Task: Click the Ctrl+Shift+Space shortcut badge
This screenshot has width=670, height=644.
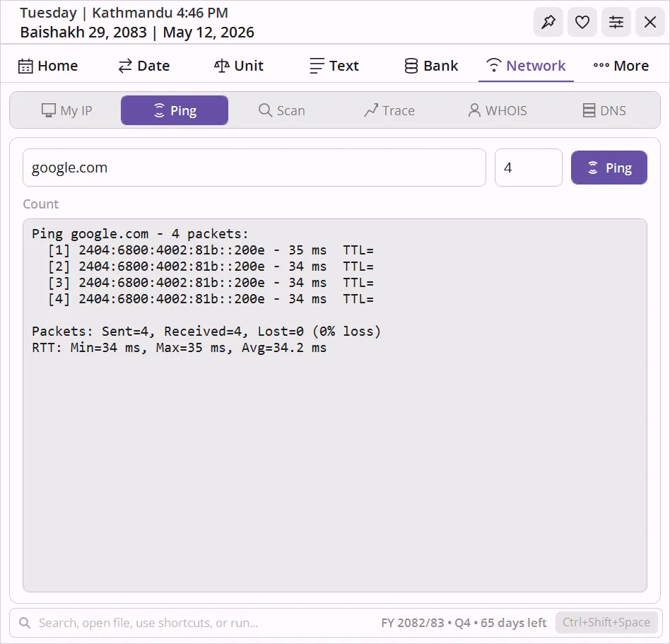Action: 606,622
